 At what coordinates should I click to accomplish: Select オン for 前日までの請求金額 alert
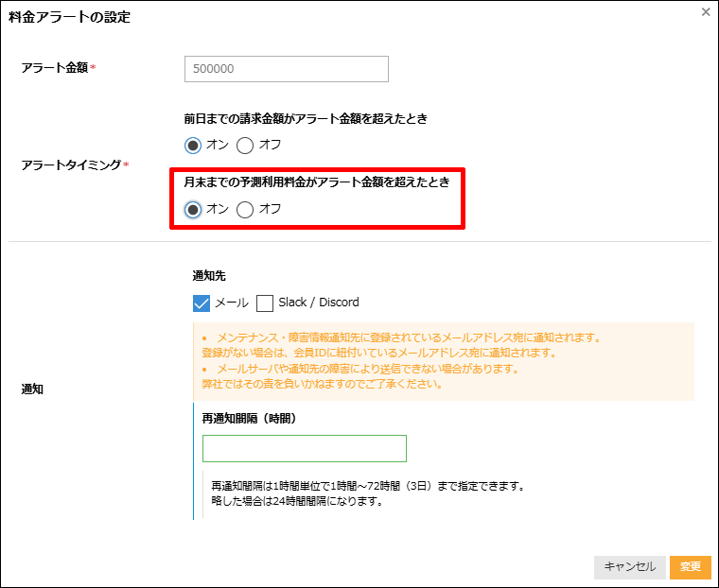click(x=193, y=146)
